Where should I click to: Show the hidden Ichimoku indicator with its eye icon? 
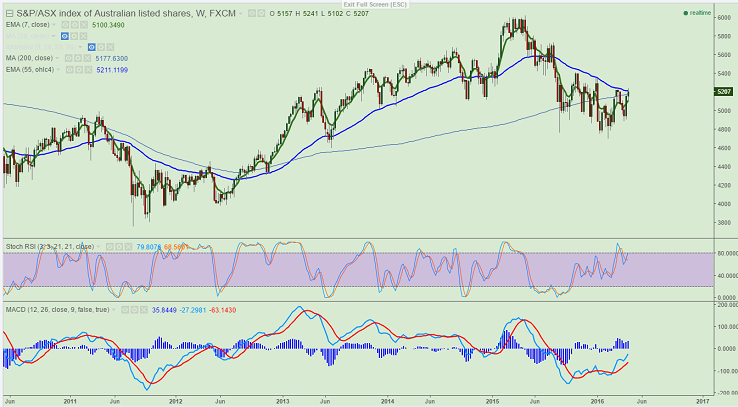pos(91,47)
